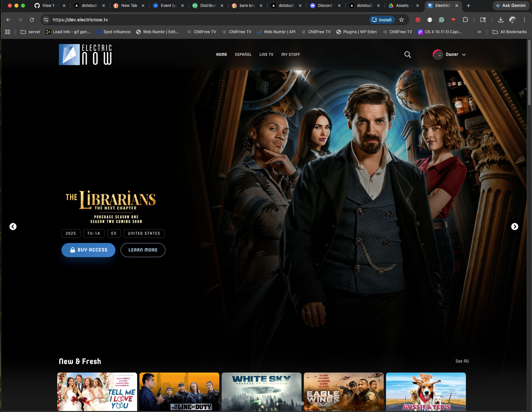Reload the page with the refresh icon
This screenshot has width=532, height=412.
tap(32, 20)
